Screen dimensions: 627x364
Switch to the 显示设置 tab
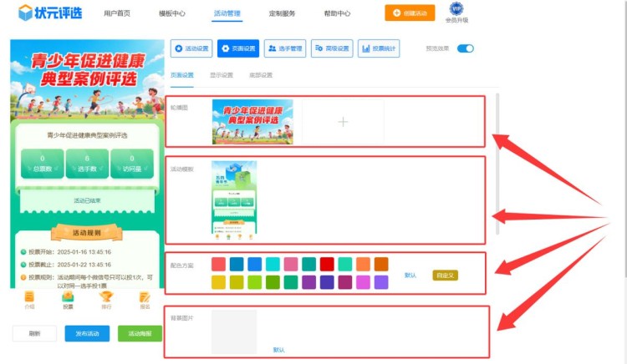click(222, 75)
